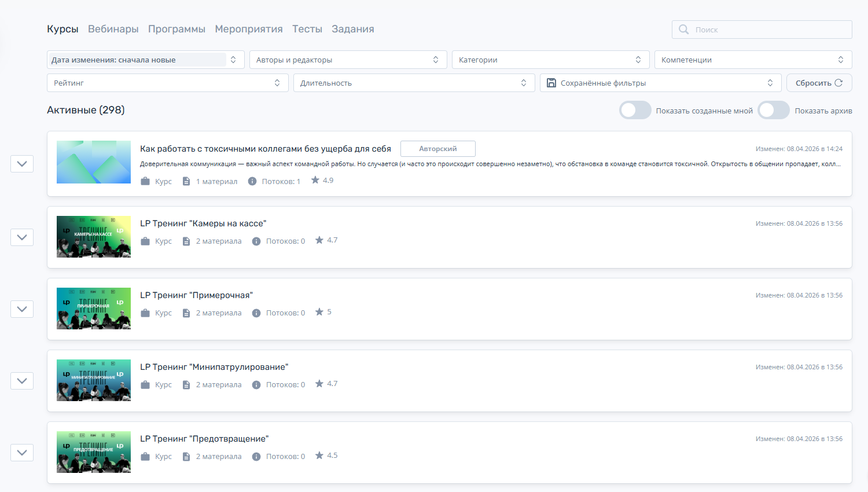The height and width of the screenshot is (492, 868).
Task: Click the toxic colleagues course description text
Action: pos(491,164)
